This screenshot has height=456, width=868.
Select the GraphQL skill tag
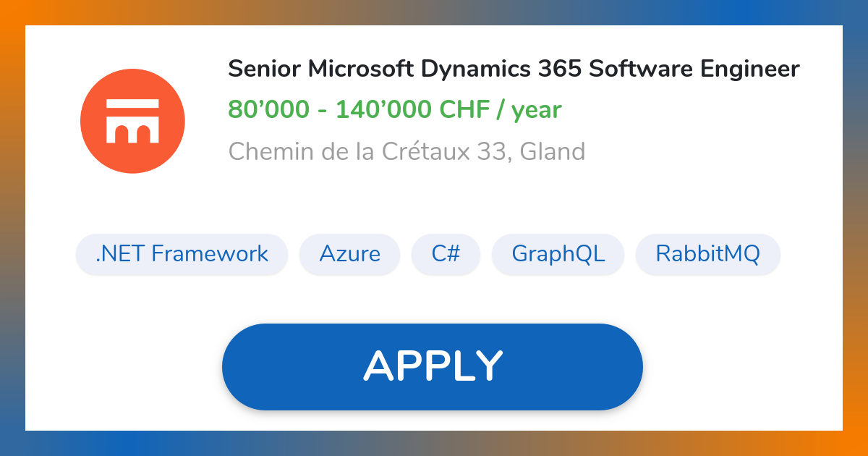(558, 254)
